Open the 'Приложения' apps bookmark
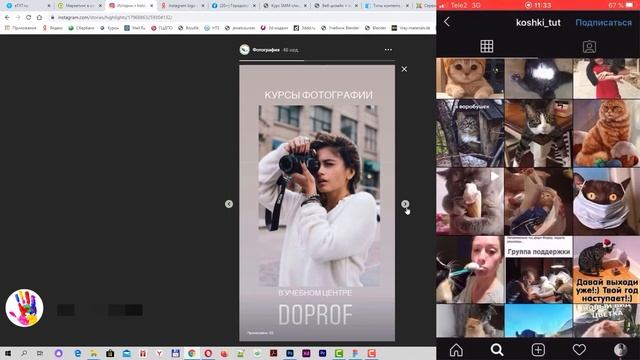The height and width of the screenshot is (360, 640). pos(20,28)
